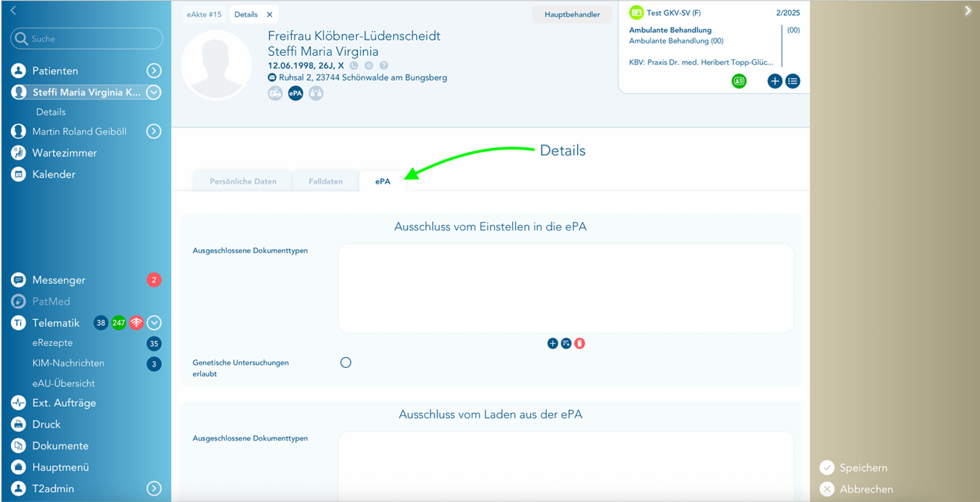Click the red trash icon under the document types box
The height and width of the screenshot is (502, 980).
click(x=580, y=343)
